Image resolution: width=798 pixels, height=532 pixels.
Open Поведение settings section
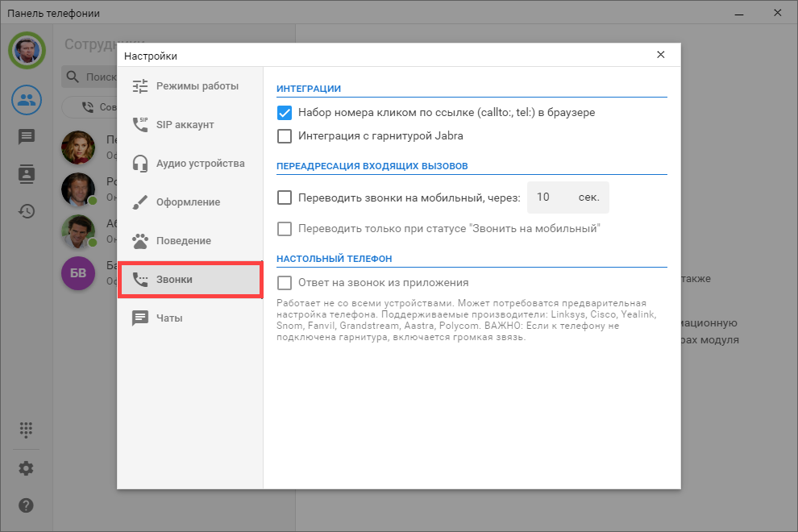[x=190, y=241]
